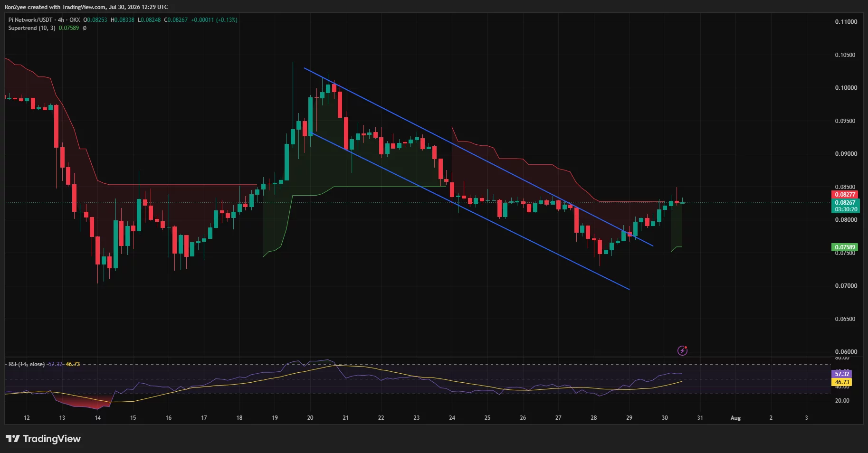Click date 12 on the time axis
Image resolution: width=868 pixels, height=453 pixels.
click(x=27, y=418)
